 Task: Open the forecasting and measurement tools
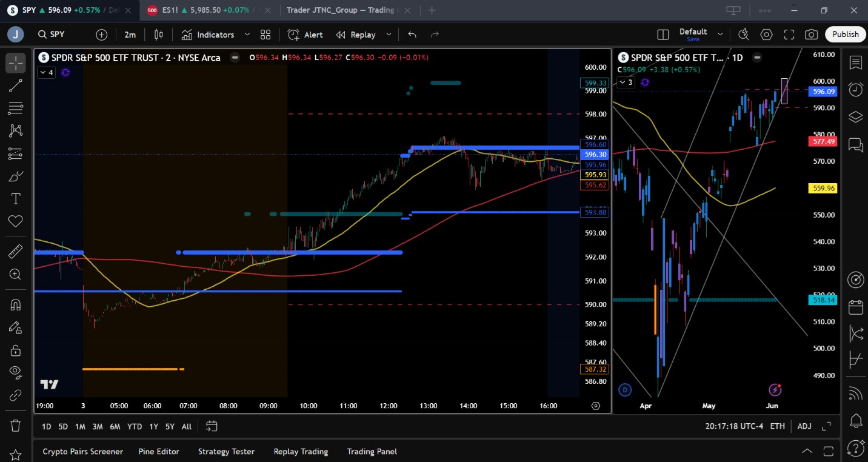pyautogui.click(x=16, y=153)
